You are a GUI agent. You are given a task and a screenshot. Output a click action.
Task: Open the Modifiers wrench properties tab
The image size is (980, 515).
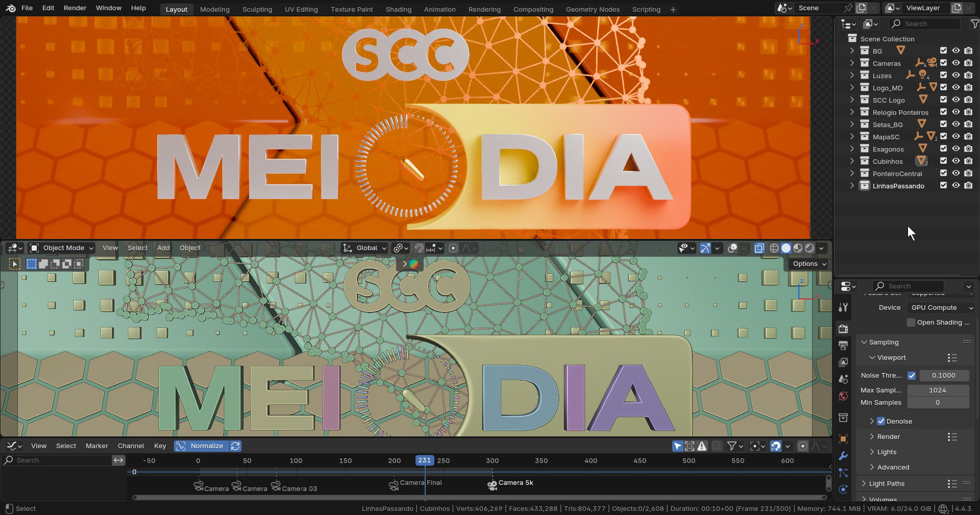pos(843,456)
